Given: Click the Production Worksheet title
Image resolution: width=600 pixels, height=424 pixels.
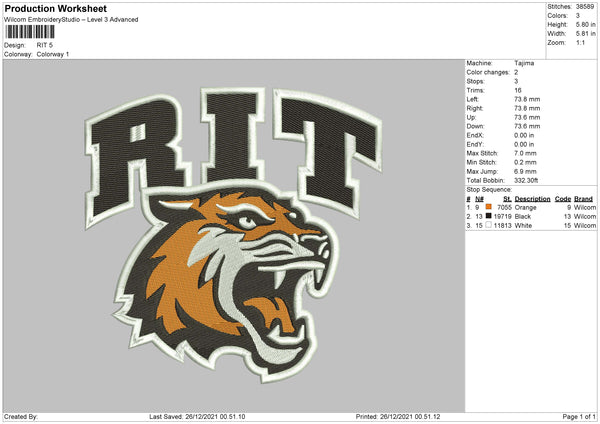Looking at the screenshot, I should (55, 8).
